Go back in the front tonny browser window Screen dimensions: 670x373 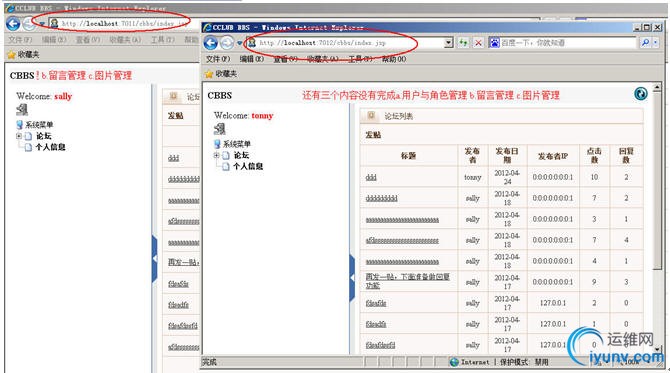pos(211,43)
